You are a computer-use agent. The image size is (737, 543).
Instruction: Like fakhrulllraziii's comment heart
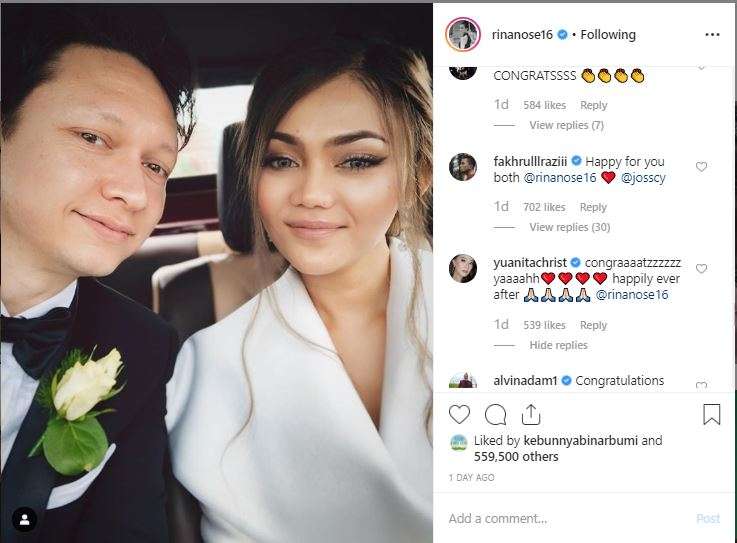(x=701, y=167)
